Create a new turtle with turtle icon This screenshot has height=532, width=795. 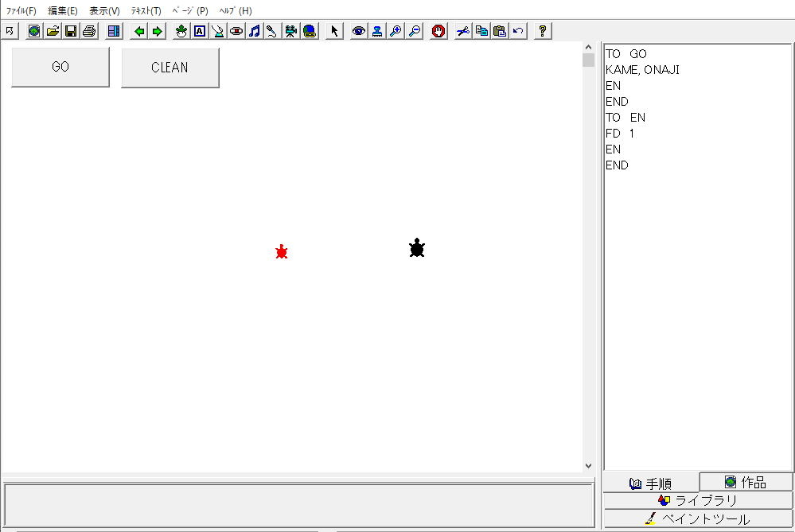pyautogui.click(x=181, y=31)
